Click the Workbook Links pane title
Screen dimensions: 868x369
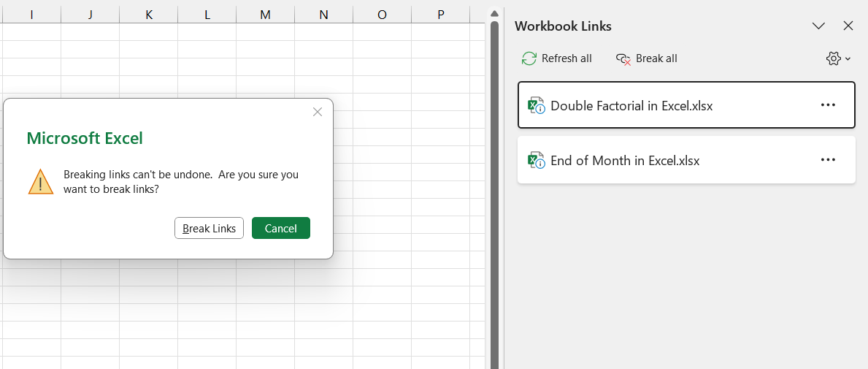tap(563, 26)
